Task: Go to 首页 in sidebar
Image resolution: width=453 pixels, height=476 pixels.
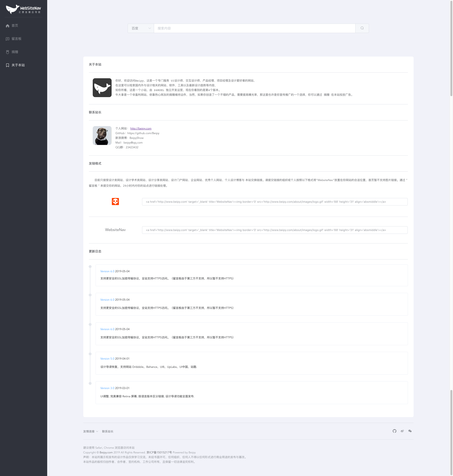Action: [15, 26]
